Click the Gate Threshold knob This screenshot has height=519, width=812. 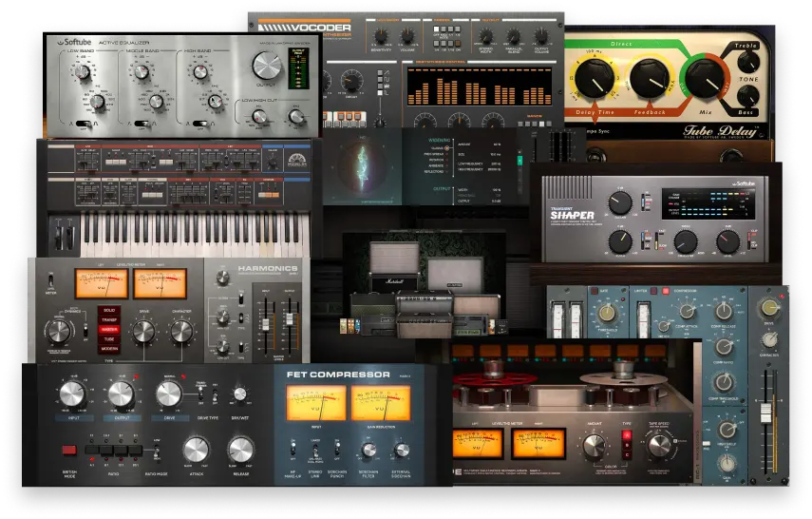tap(607, 313)
